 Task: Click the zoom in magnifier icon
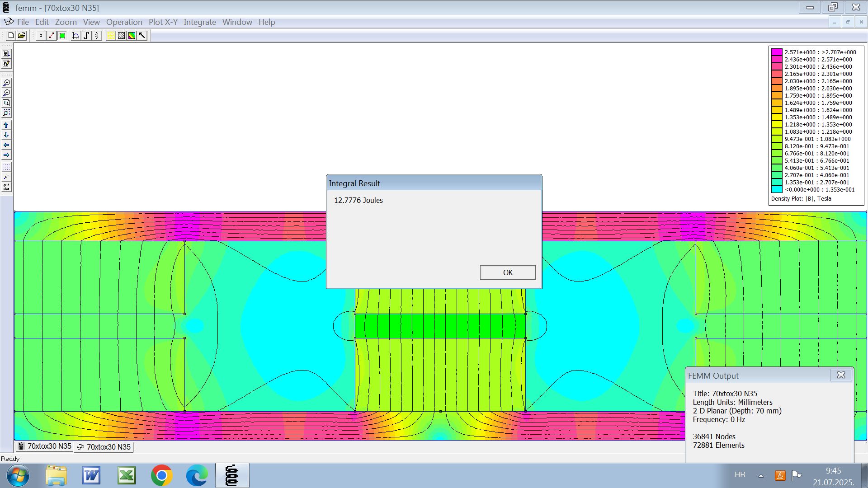tap(6, 83)
